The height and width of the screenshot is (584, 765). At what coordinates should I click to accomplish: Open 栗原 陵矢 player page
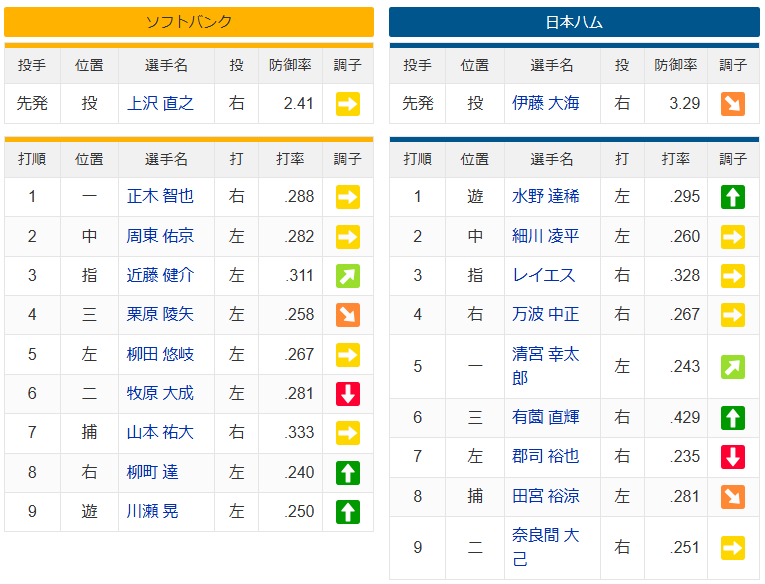tap(160, 315)
